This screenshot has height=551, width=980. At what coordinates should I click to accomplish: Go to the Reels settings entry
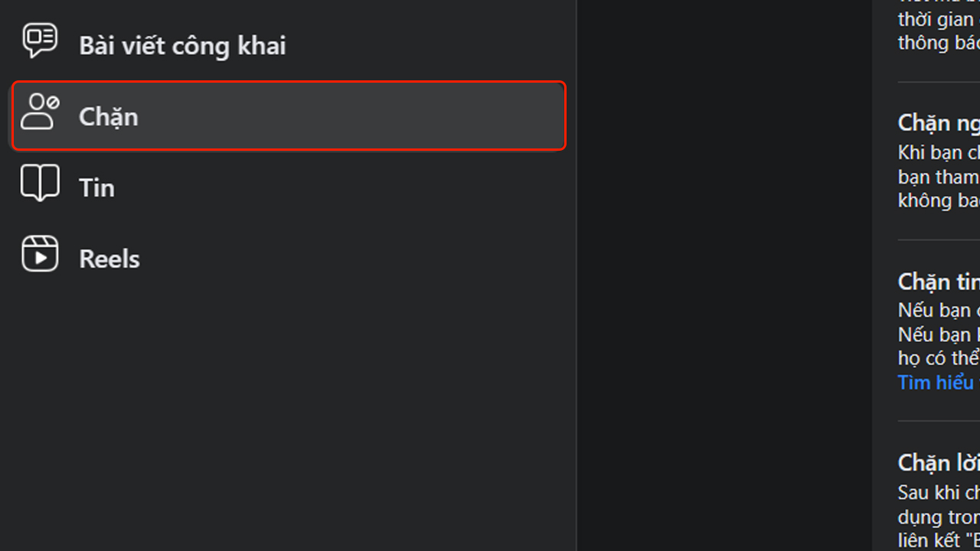click(289, 258)
